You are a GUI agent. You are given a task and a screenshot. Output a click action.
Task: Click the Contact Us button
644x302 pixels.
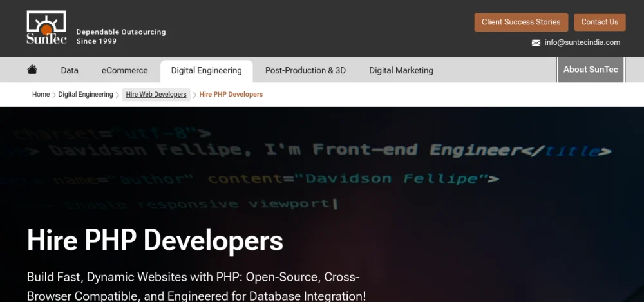coord(600,22)
